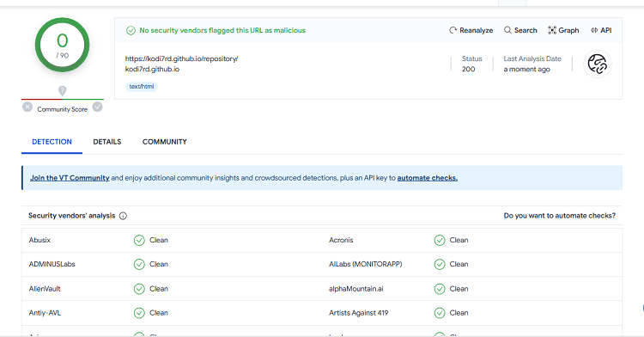Viewport: 644px width, 337px height.
Task: Click the Security vendors' analysis heading
Action: [x=72, y=216]
